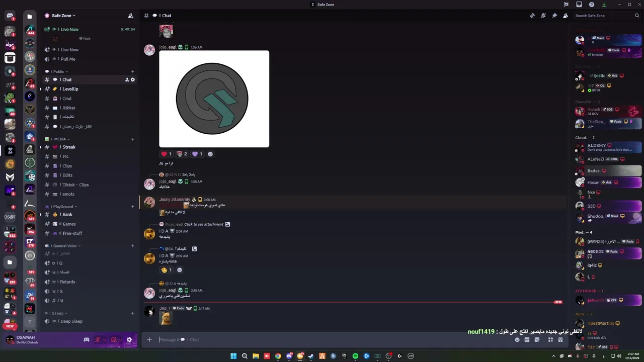The image size is (644, 362).
Task: Toggle notification settings bell in header
Action: [x=543, y=16]
